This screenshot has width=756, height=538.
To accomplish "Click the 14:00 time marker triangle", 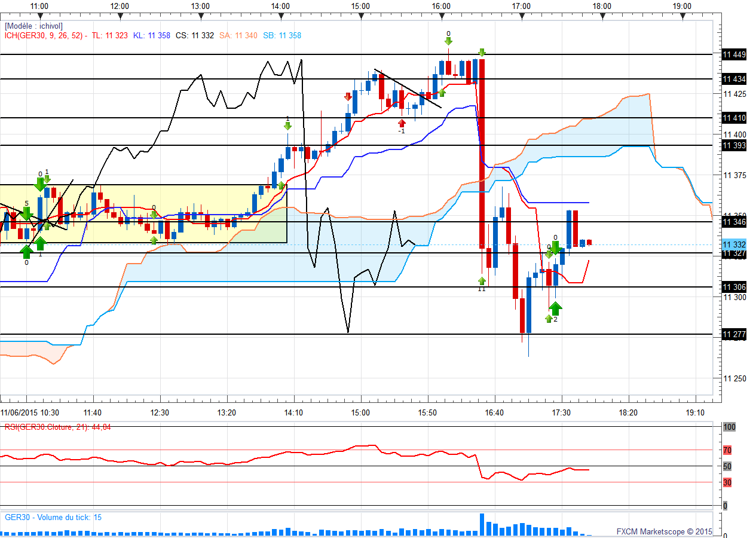I will 280,17.
